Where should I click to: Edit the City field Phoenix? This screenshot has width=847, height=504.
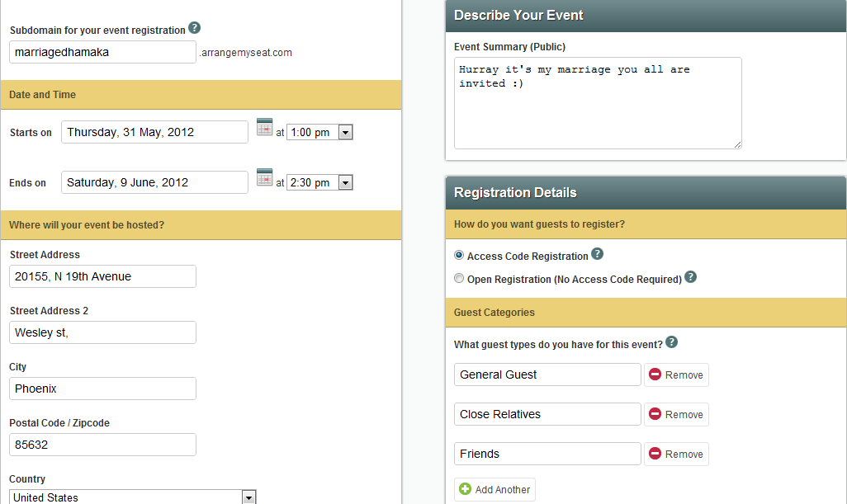[102, 389]
